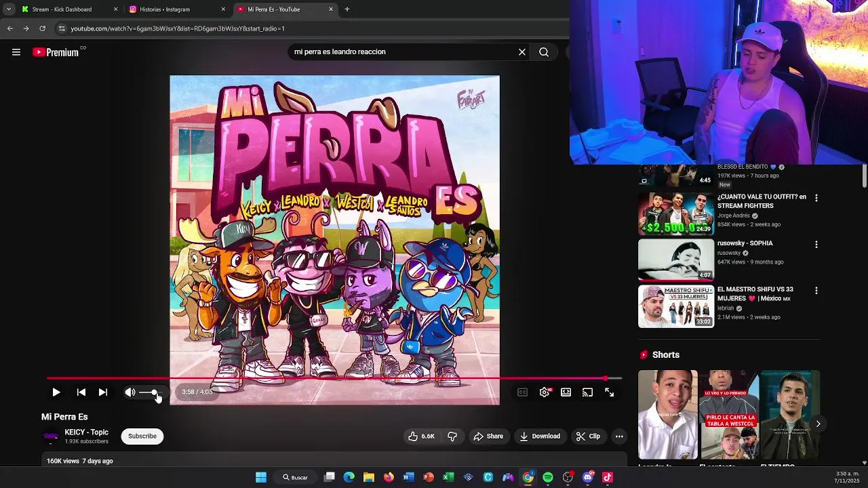Close the Instagram tab

click(x=223, y=9)
